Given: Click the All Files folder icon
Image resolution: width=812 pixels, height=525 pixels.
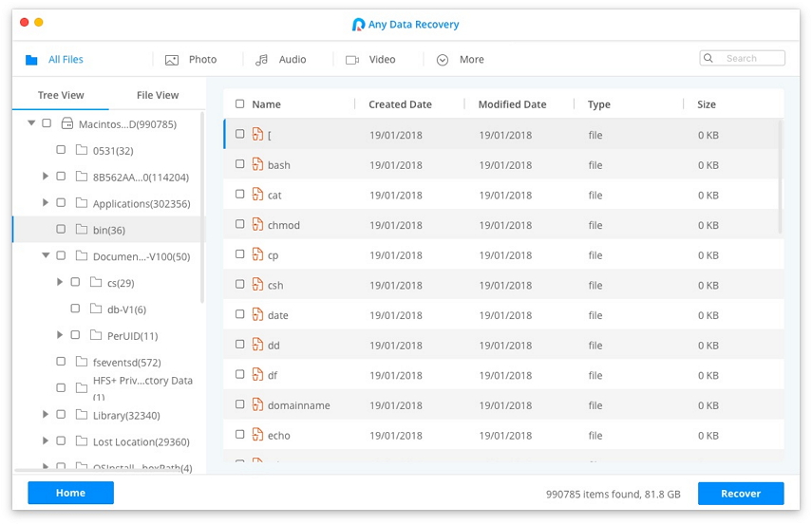Looking at the screenshot, I should point(31,60).
